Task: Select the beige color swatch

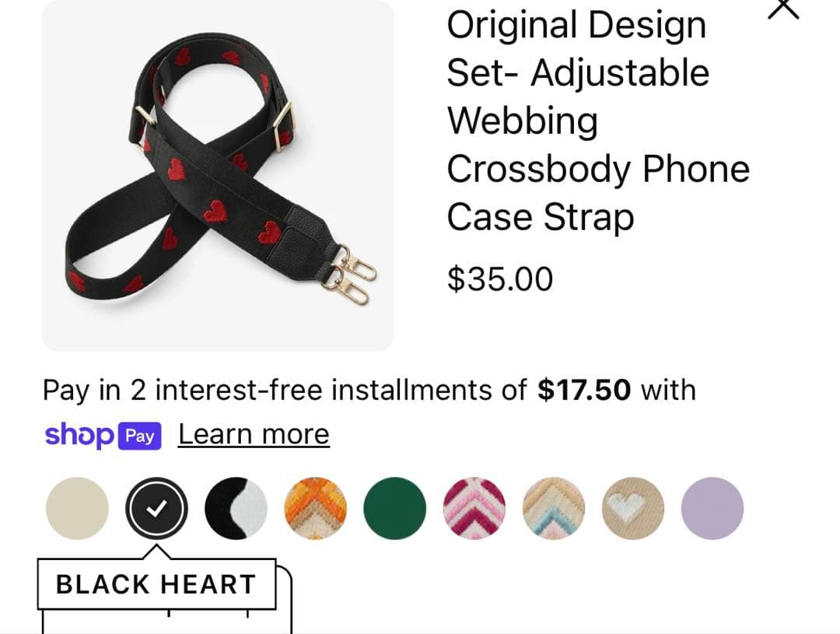Action: [77, 508]
